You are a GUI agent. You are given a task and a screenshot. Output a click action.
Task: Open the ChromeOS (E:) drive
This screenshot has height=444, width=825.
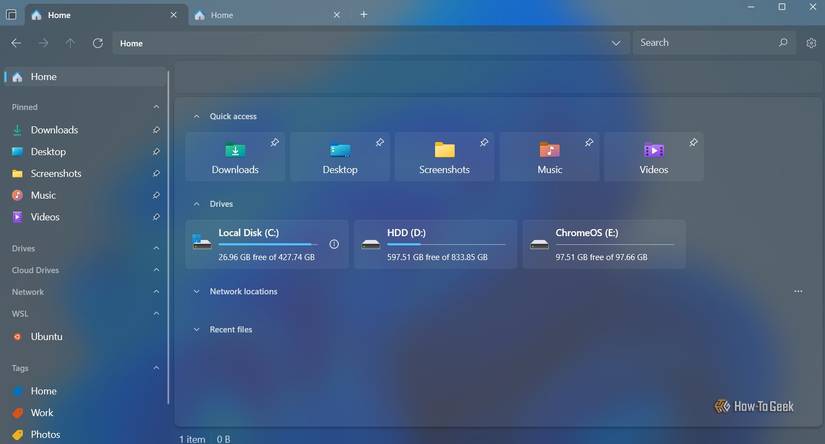click(604, 244)
